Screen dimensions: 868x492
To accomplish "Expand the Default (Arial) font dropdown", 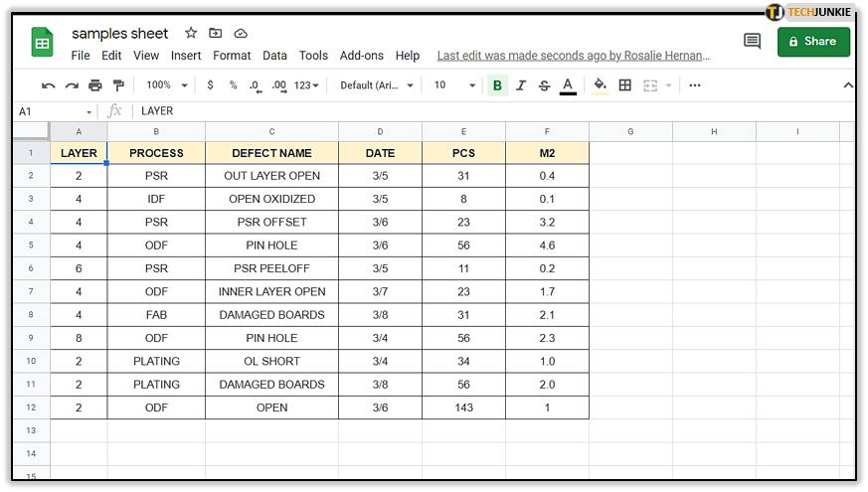I will [377, 85].
